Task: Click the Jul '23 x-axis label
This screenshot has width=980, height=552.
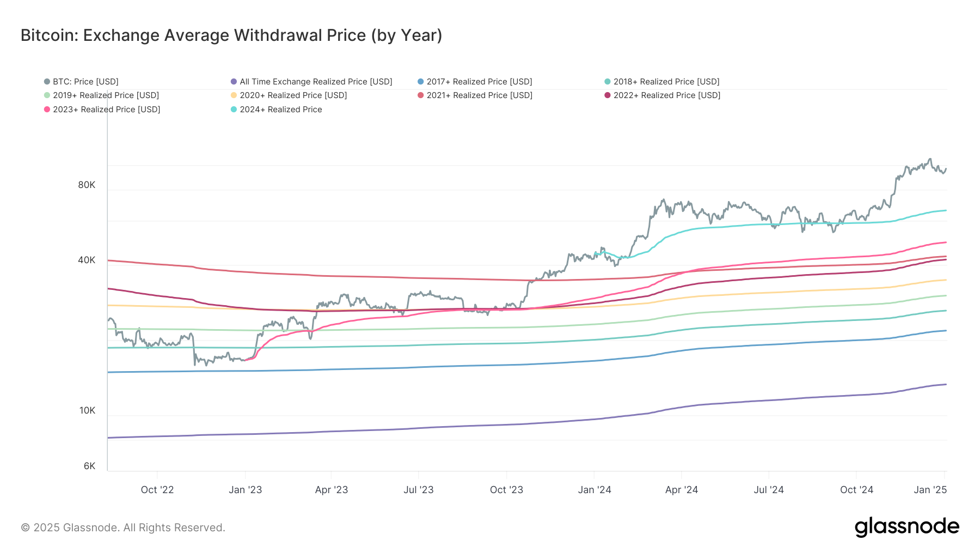Action: [x=419, y=490]
